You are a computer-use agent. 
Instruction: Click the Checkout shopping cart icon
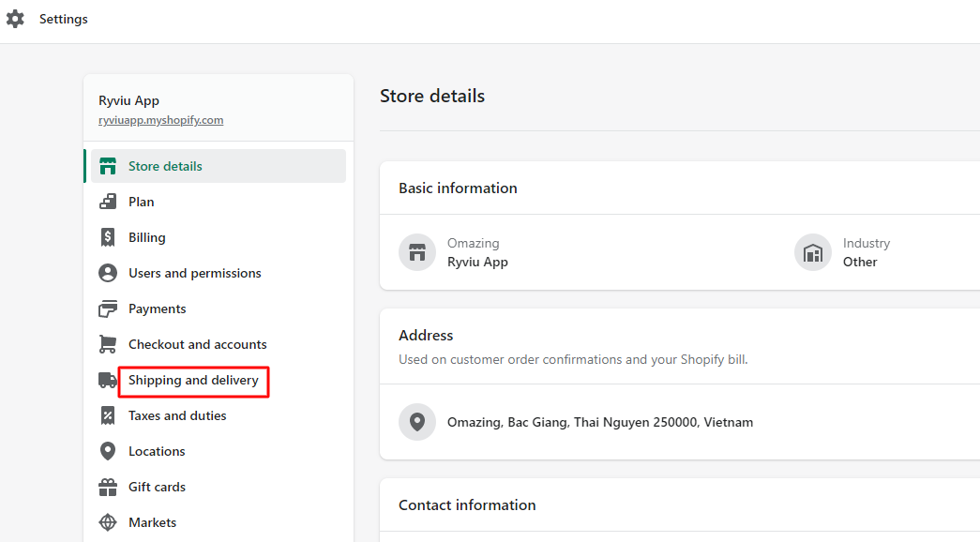108,344
